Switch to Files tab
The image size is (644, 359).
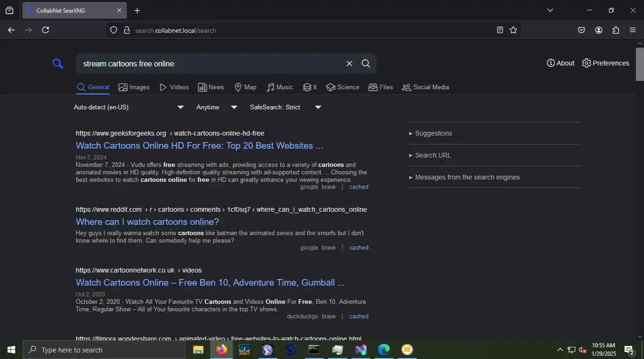pyautogui.click(x=381, y=87)
